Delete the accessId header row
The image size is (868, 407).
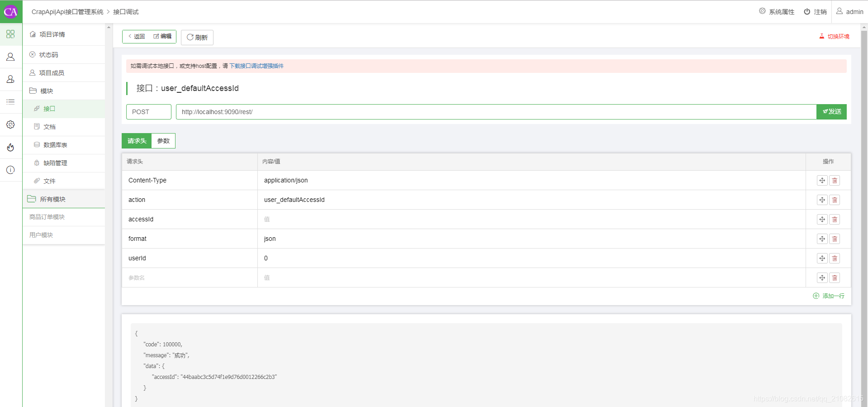835,219
